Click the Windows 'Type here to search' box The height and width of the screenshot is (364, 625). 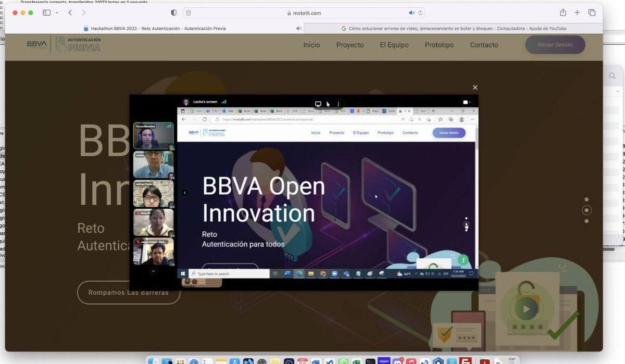[x=229, y=273]
